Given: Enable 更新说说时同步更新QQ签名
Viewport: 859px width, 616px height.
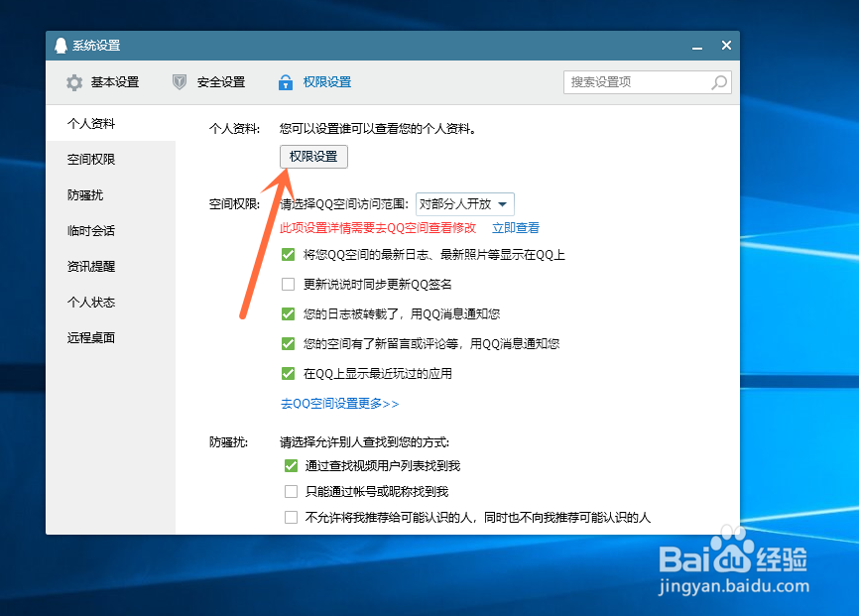Looking at the screenshot, I should 291,284.
